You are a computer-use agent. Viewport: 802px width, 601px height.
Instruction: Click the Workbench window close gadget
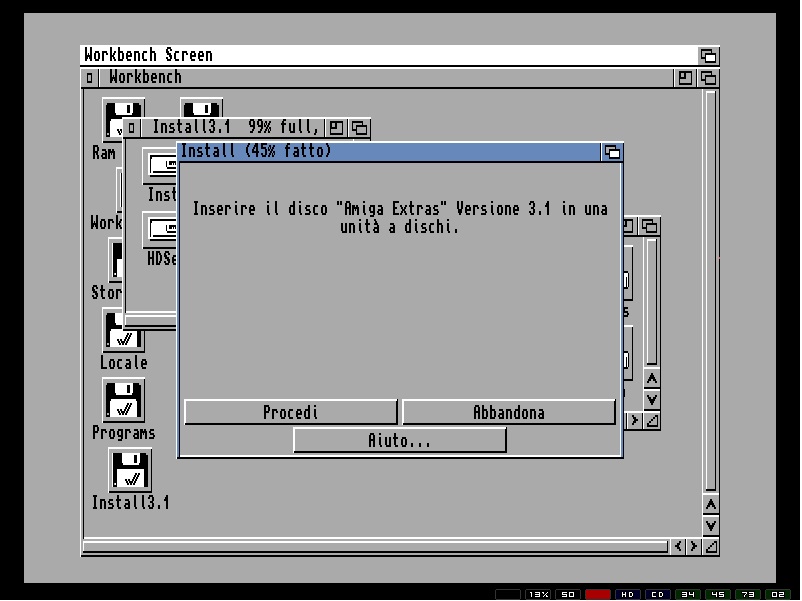(90, 78)
